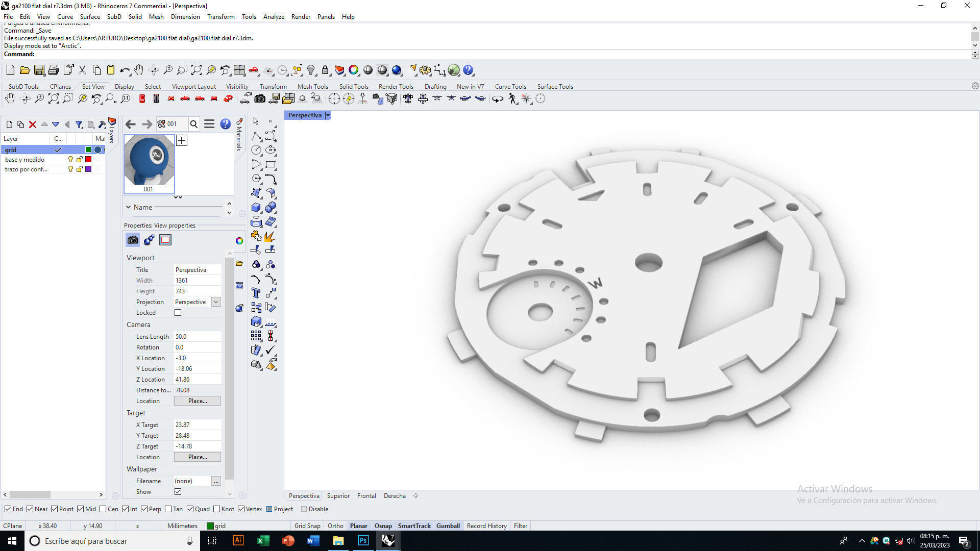Image resolution: width=980 pixels, height=551 pixels.
Task: Click purple swatch of trazo por conf layer
Action: [x=88, y=169]
